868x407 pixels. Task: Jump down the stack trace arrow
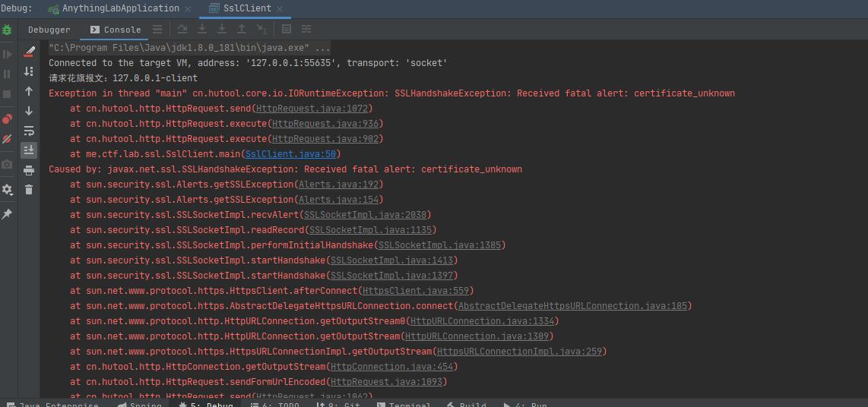29,111
